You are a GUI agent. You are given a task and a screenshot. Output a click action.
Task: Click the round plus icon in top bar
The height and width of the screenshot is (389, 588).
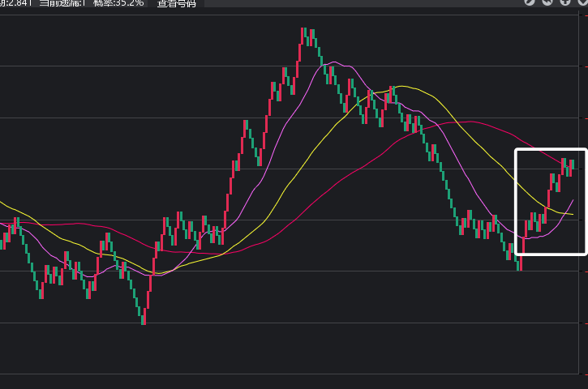[x=564, y=2]
